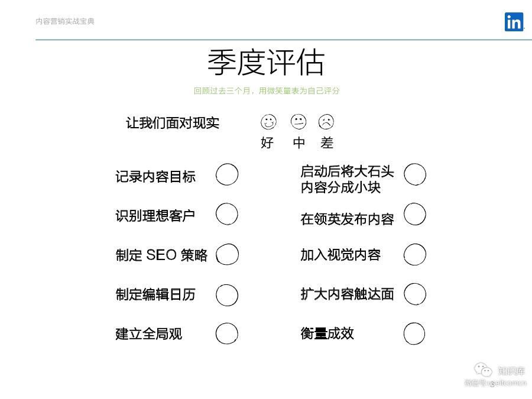Select the circle beside 在领英发布内容

415,215
